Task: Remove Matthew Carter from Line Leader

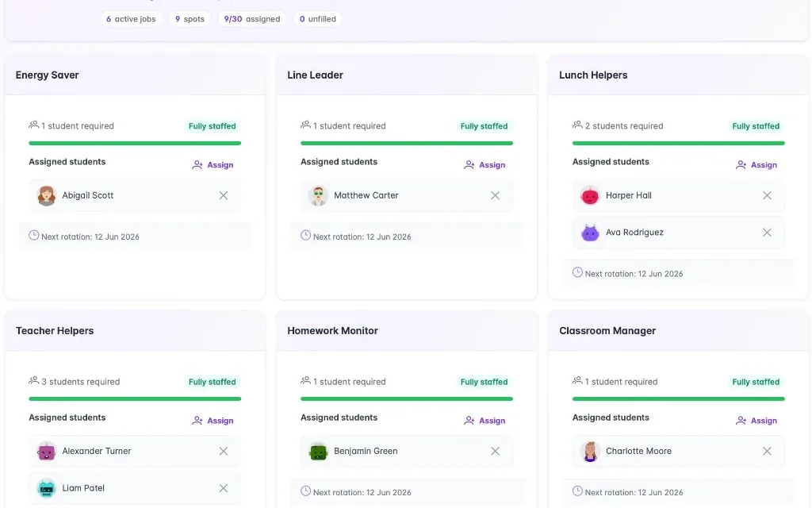Action: [x=495, y=195]
